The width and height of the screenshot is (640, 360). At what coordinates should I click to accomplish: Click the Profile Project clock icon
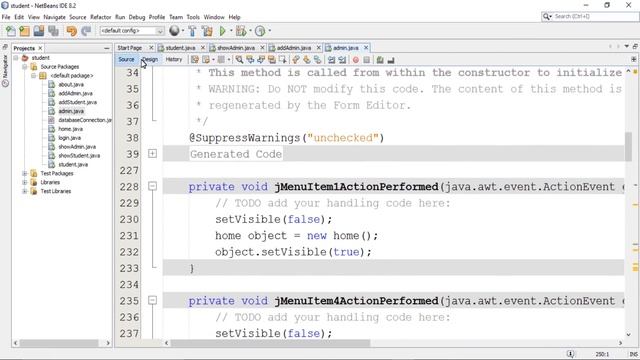pos(260,31)
